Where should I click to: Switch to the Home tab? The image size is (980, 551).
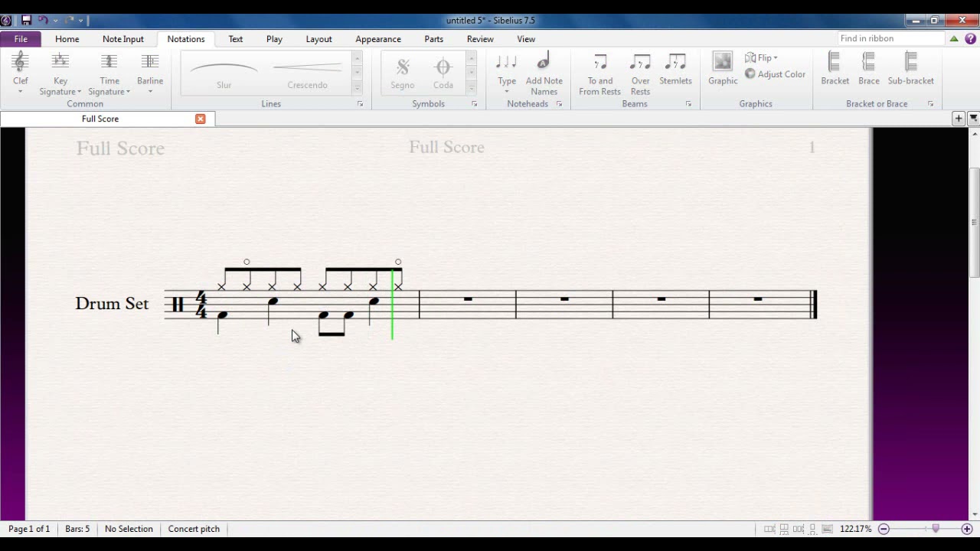pyautogui.click(x=67, y=39)
